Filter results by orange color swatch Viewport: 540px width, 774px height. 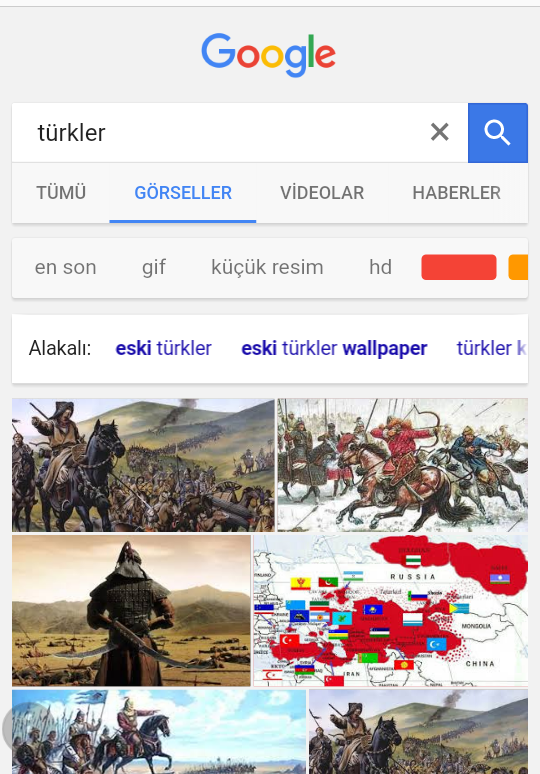518,267
